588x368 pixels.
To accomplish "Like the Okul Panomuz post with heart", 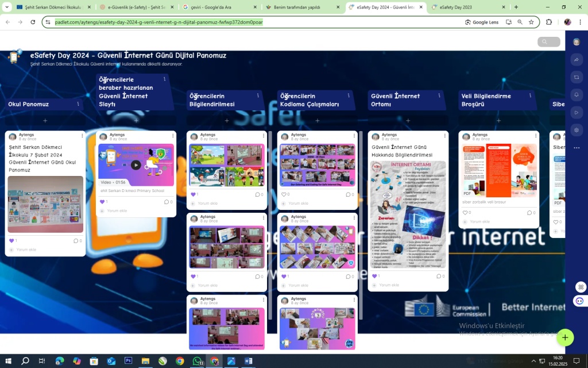I will point(11,241).
